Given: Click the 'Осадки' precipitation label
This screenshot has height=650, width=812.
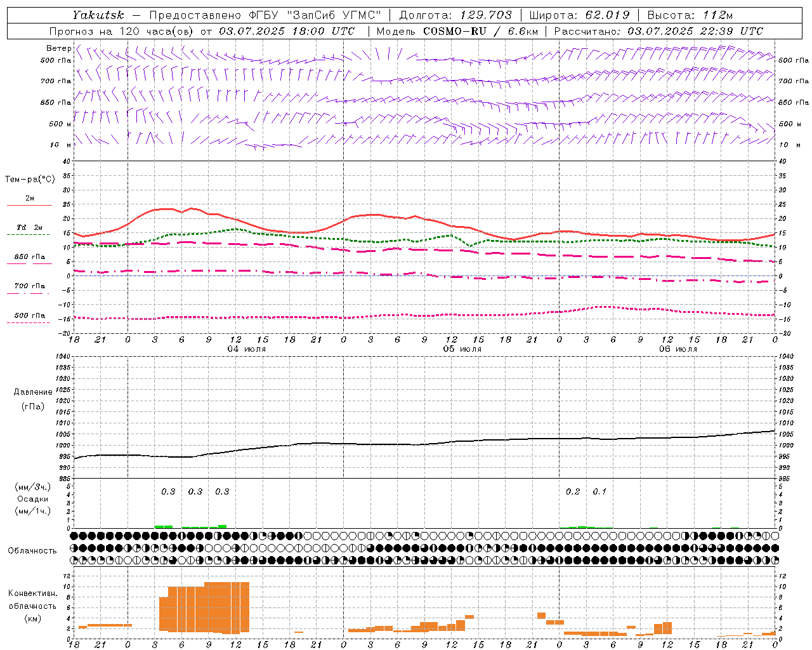Looking at the screenshot, I should coord(33,500).
